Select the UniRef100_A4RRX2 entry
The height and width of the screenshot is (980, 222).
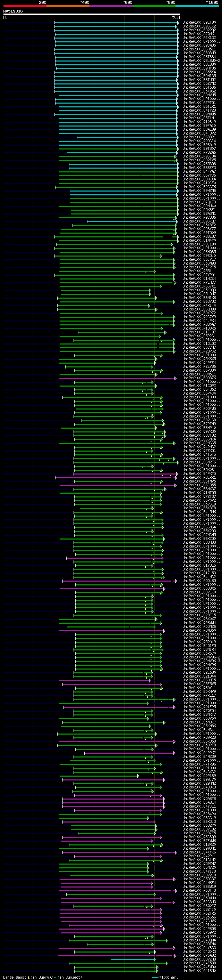click(199, 753)
